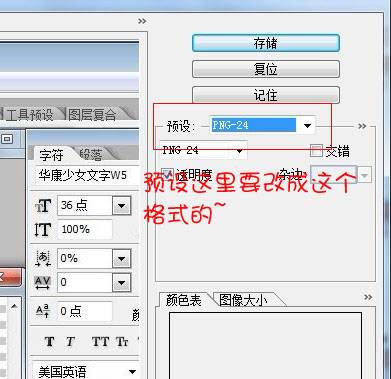Click the 记住 remember button
391x379 pixels.
point(266,95)
